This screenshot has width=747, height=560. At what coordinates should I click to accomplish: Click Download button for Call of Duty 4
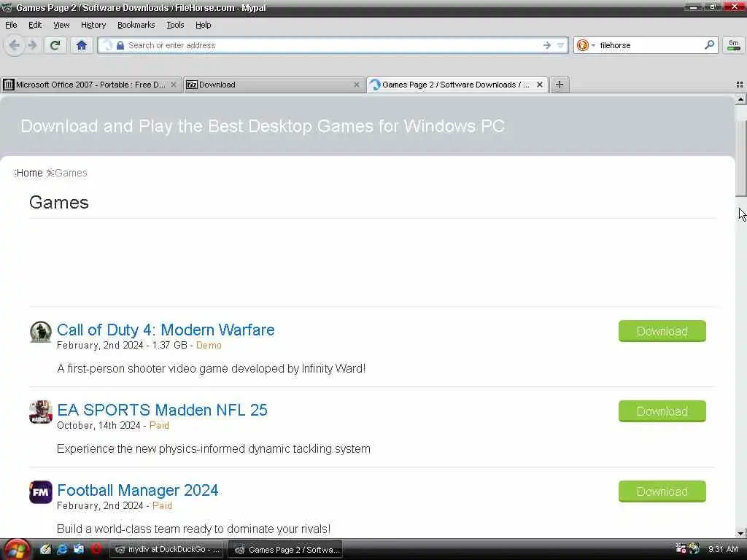(x=662, y=331)
